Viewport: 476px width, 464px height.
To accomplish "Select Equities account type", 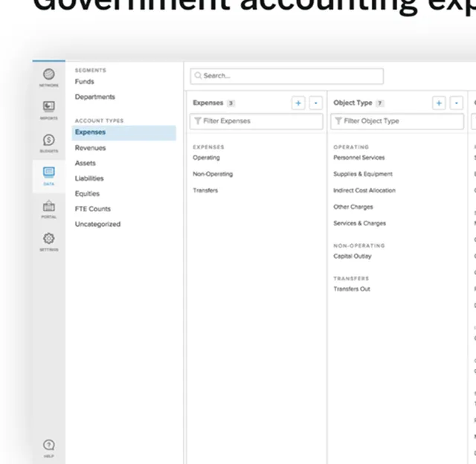I will coord(87,193).
